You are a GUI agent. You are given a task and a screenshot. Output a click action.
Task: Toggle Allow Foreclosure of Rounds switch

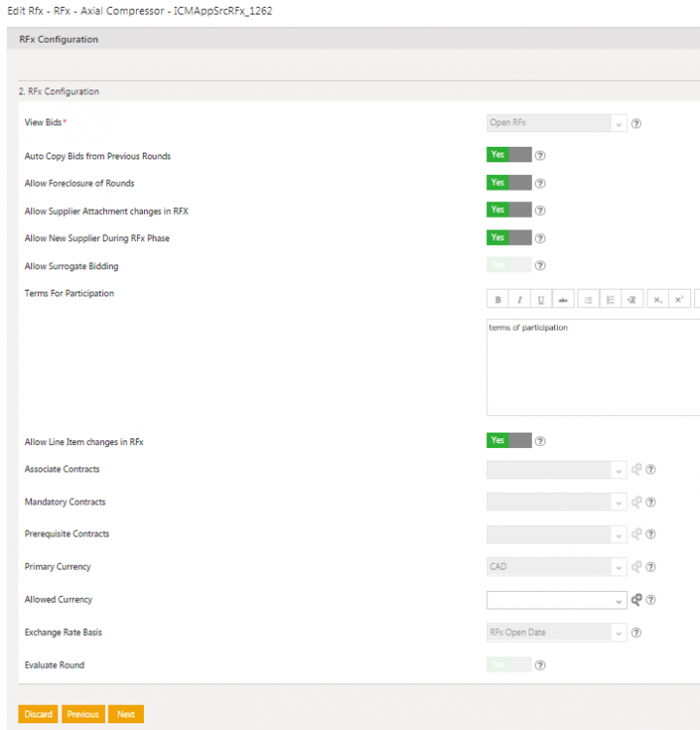coord(508,183)
